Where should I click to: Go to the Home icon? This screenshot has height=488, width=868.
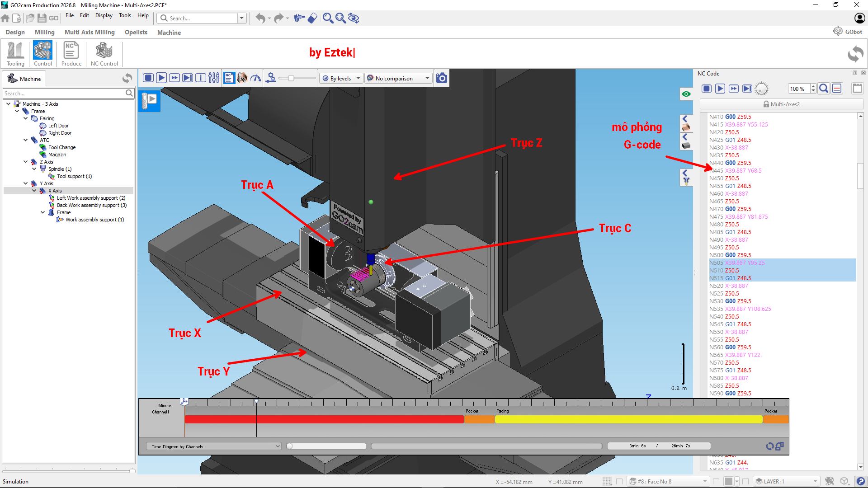pyautogui.click(x=5, y=18)
